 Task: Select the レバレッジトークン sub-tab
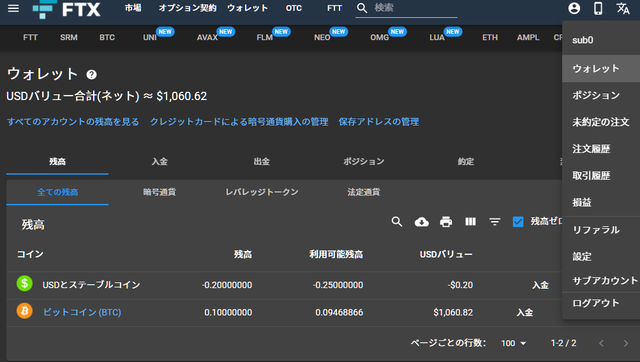click(x=262, y=192)
